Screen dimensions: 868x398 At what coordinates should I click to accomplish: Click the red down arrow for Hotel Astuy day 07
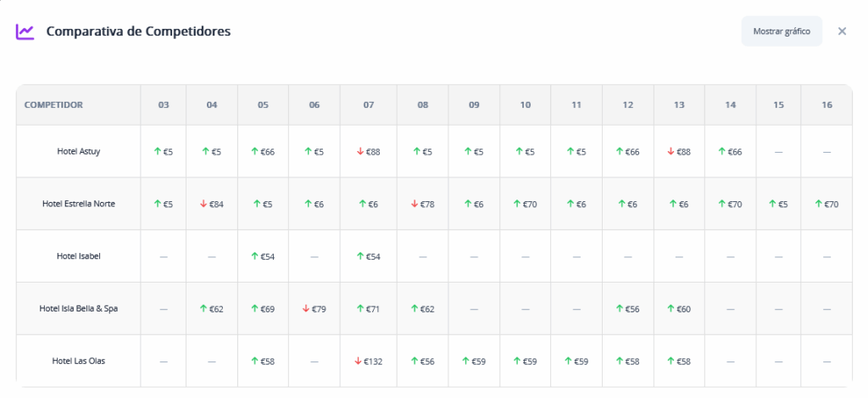[359, 151]
